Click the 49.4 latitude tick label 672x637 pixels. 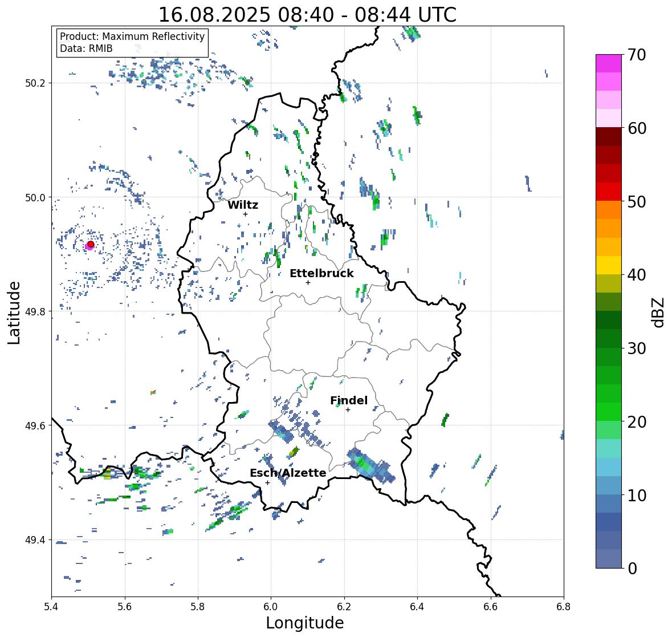click(x=35, y=540)
